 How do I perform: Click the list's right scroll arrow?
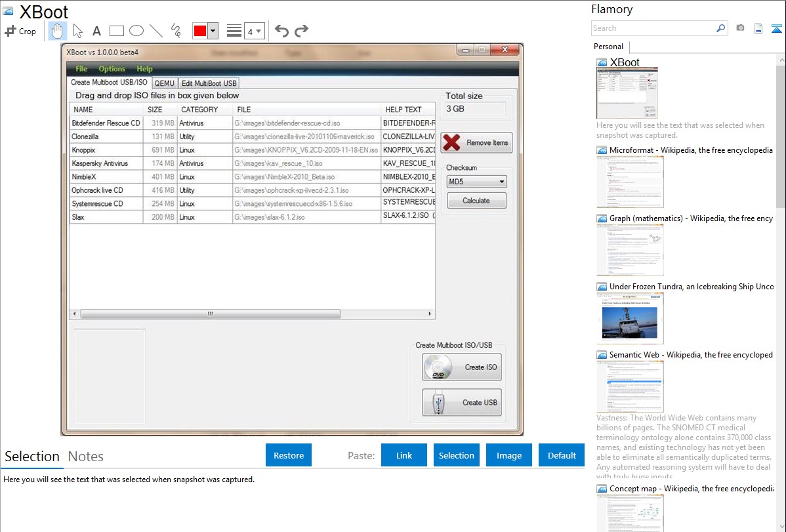[x=430, y=314]
